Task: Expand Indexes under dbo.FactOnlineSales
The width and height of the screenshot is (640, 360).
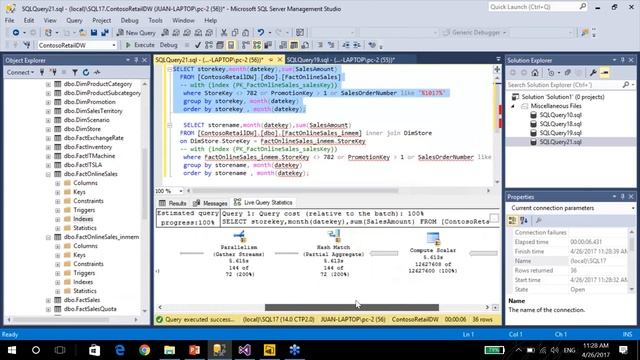Action: 58,219
